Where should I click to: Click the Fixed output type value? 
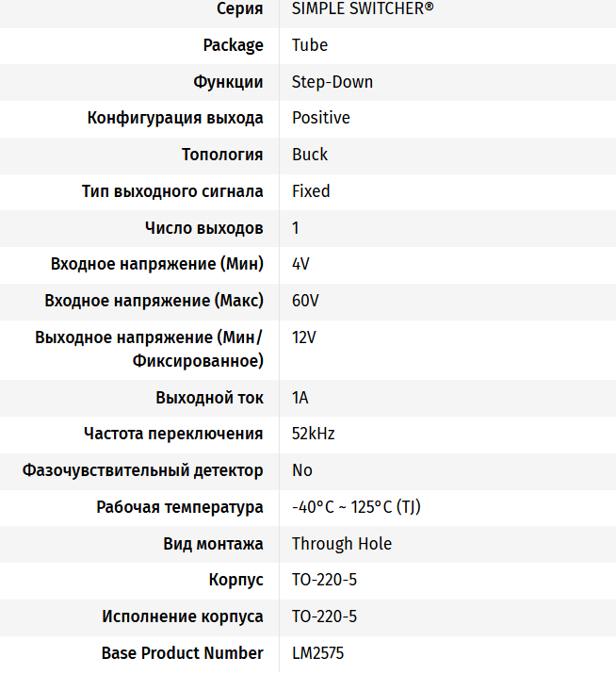click(311, 191)
